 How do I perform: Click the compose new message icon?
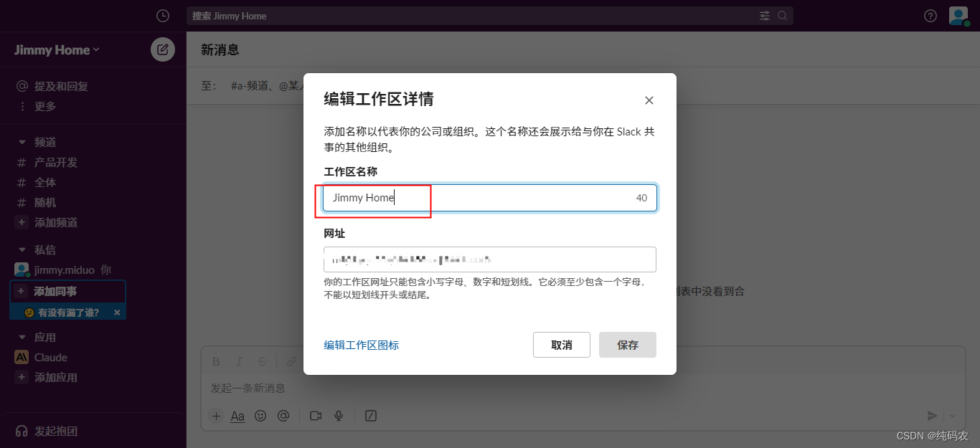[x=163, y=49]
